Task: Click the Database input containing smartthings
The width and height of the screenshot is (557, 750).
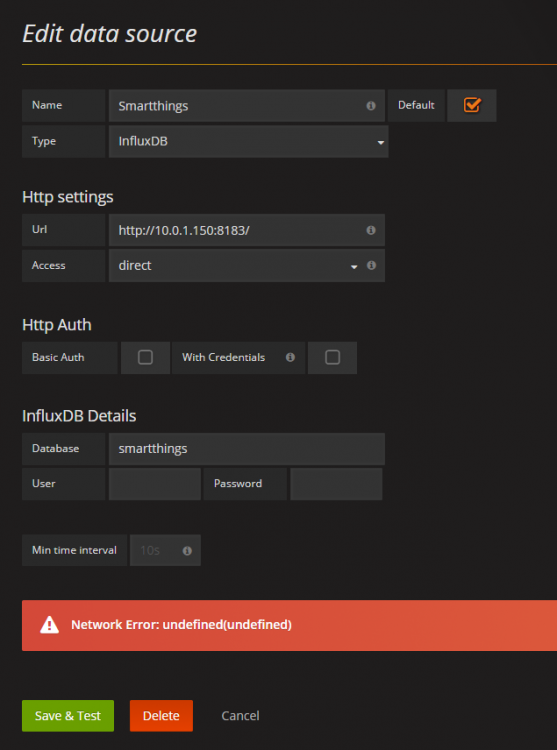Action: coord(247,449)
